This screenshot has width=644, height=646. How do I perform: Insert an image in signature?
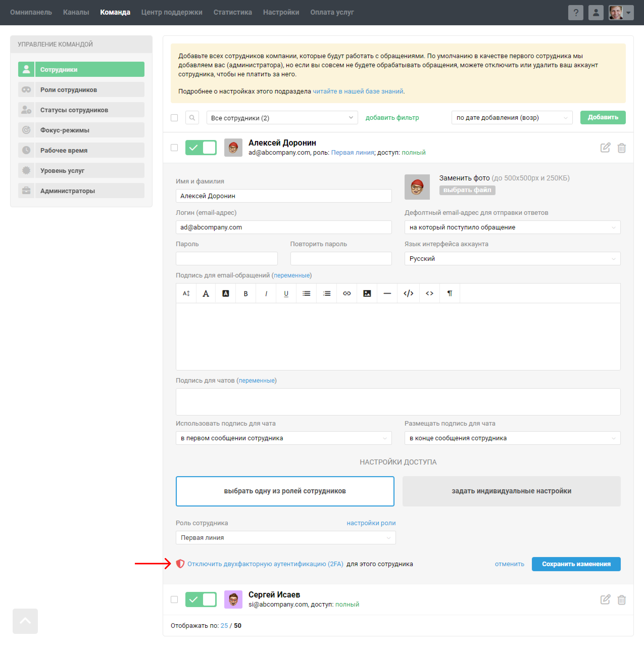(x=367, y=293)
